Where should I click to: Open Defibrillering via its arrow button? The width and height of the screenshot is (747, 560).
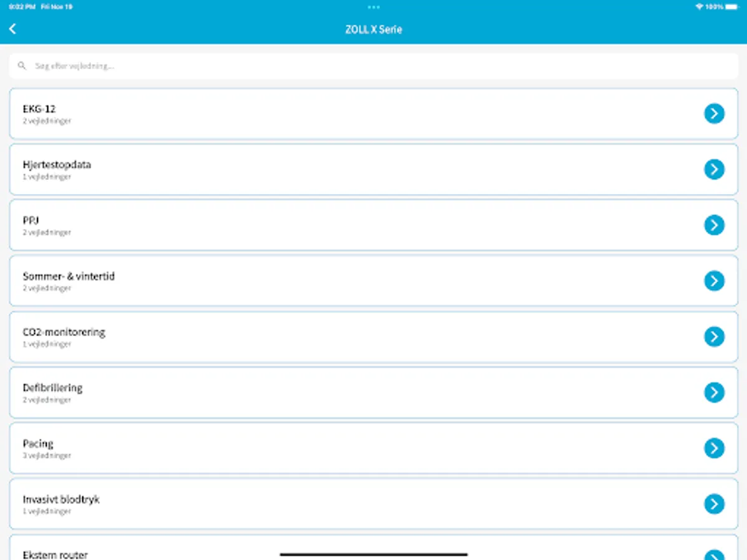[714, 392]
